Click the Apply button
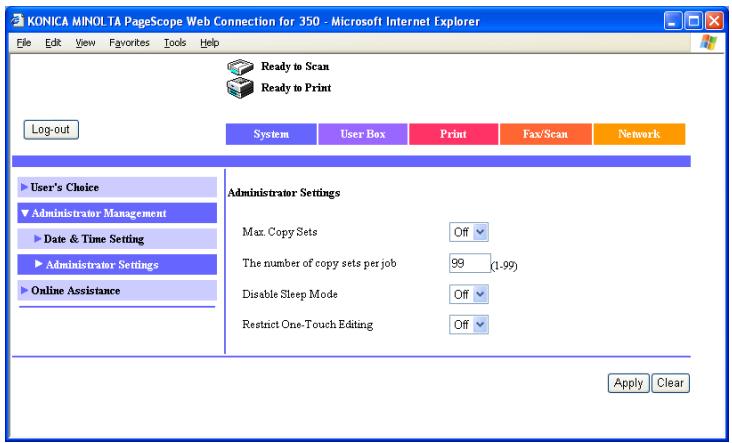732x443 pixels. 628,383
